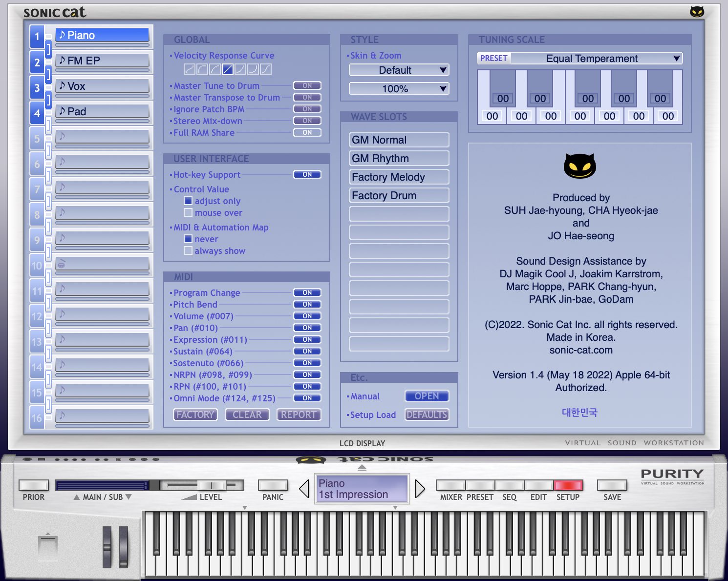Adjust the LEVEL fader
The height and width of the screenshot is (581, 728).
click(211, 485)
